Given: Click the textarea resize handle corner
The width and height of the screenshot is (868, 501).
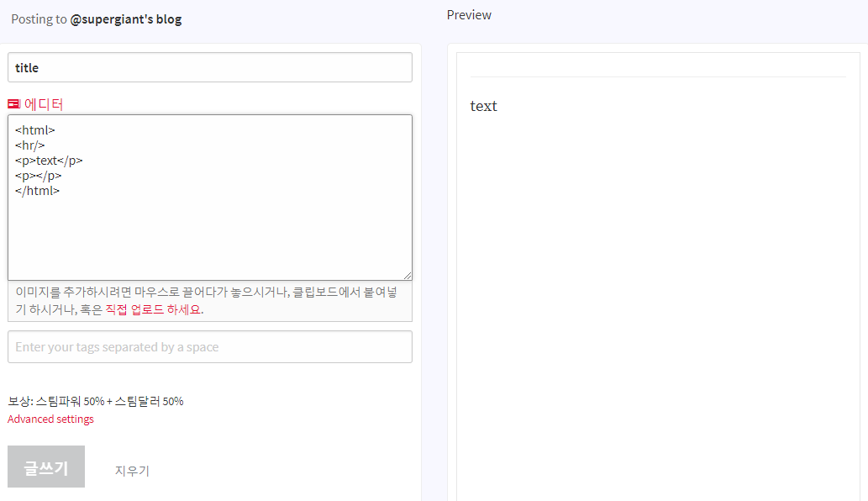Looking at the screenshot, I should point(408,275).
